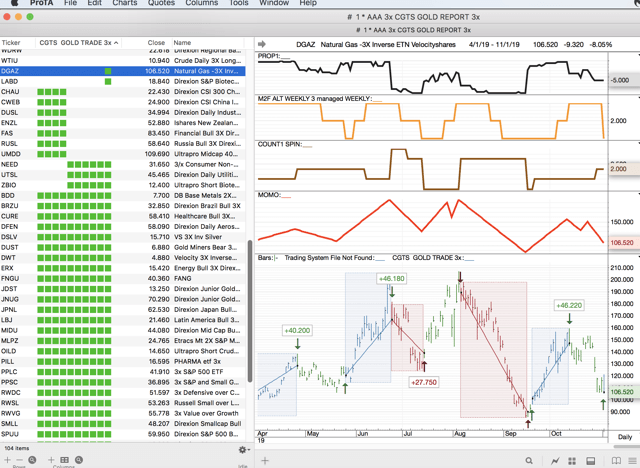The width and height of the screenshot is (640, 468).
Task: Open the Columns menu
Action: point(202,3)
